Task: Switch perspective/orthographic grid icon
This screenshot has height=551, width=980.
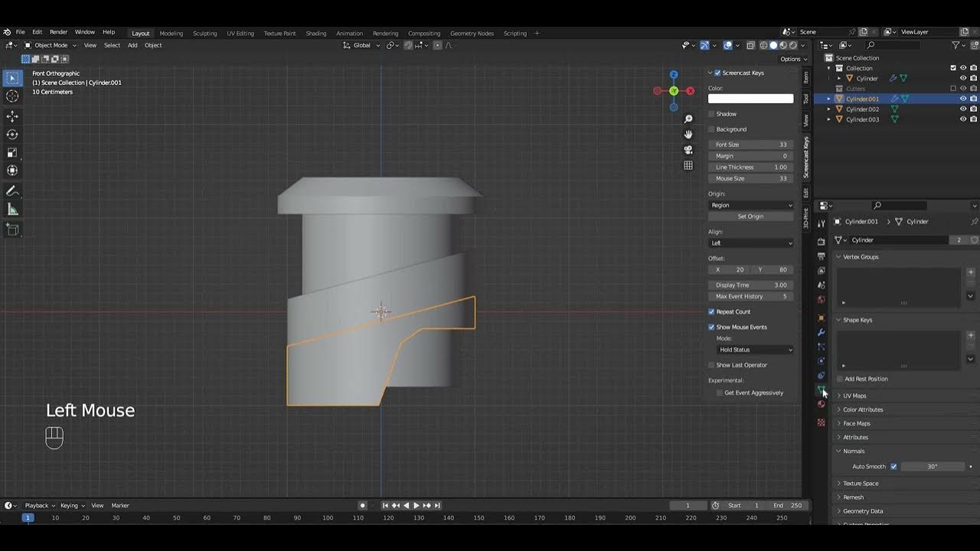Action: click(688, 165)
